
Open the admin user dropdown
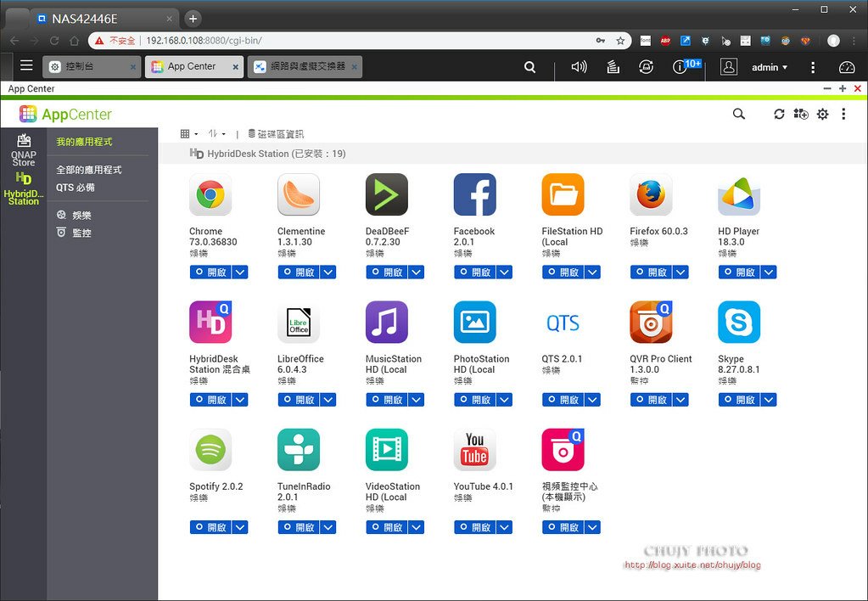(770, 67)
